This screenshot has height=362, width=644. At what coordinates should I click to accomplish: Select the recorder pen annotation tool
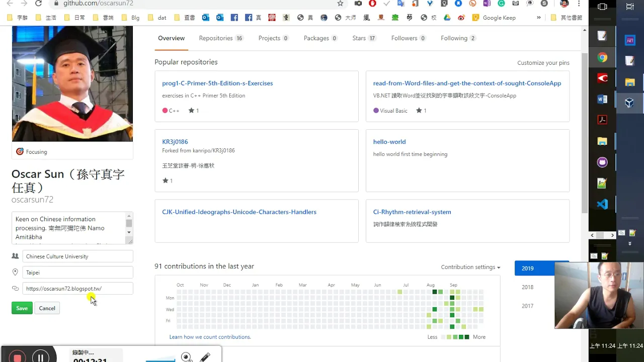coord(205,357)
